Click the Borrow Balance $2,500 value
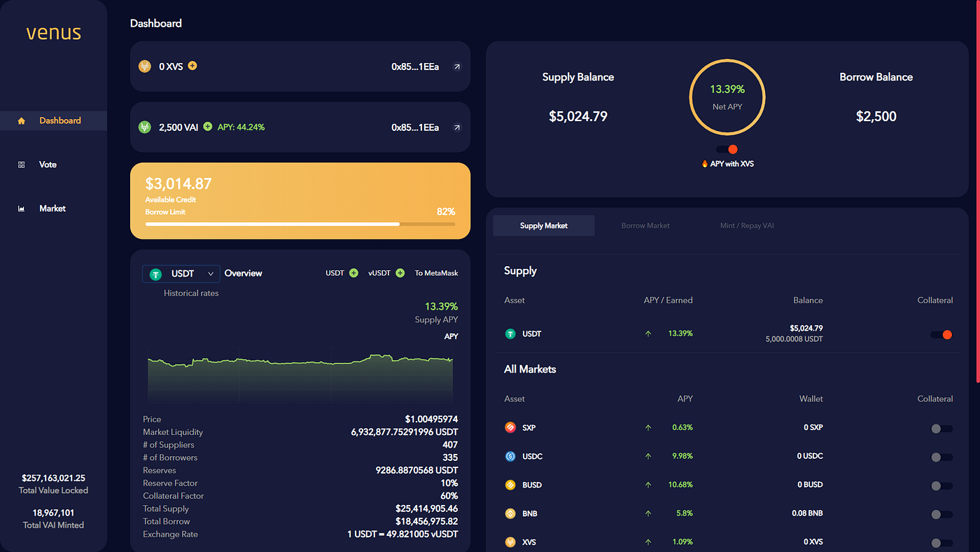Image resolution: width=980 pixels, height=552 pixels. (876, 116)
